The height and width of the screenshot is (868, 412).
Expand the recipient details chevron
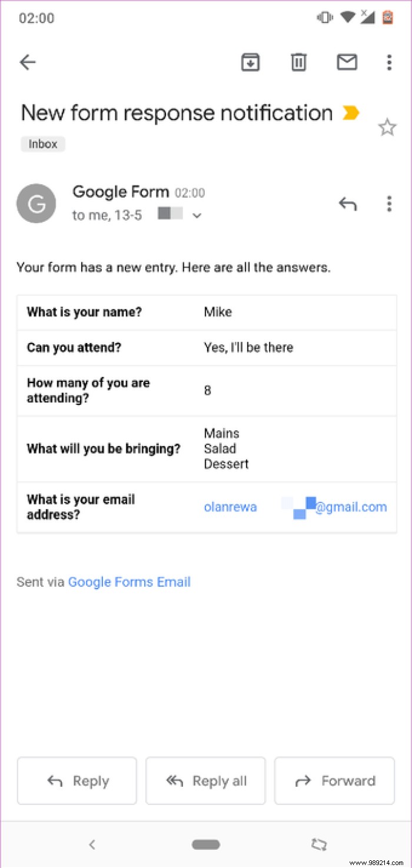(197, 215)
